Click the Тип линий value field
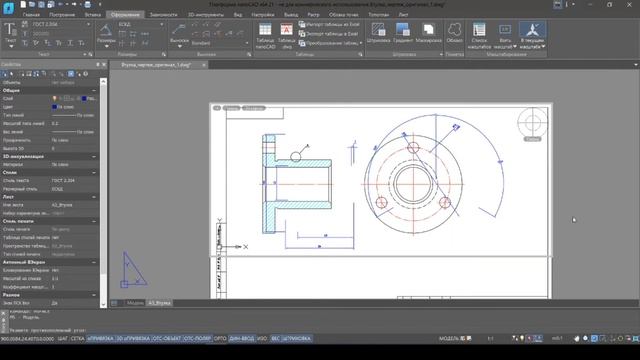Image resolution: width=640 pixels, height=360 pixels. [x=74, y=115]
